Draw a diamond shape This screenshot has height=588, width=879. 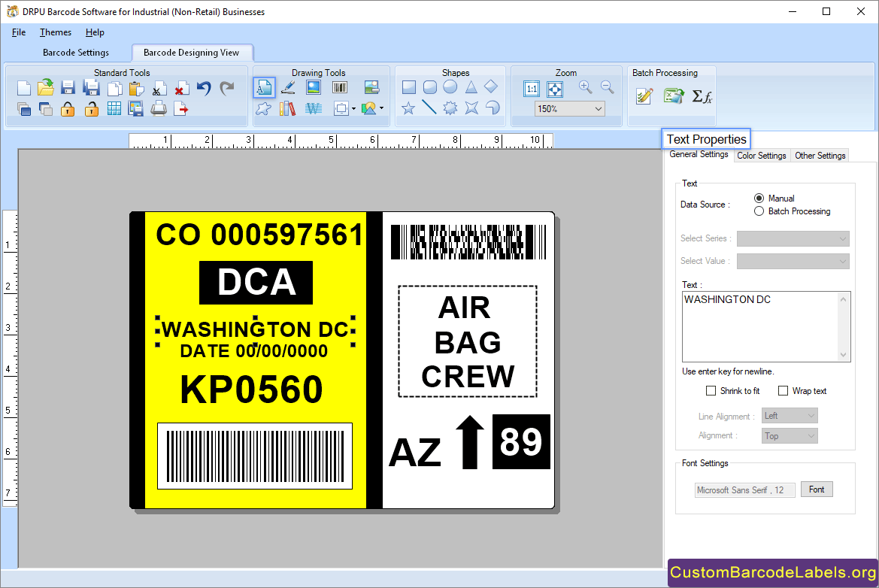(490, 86)
